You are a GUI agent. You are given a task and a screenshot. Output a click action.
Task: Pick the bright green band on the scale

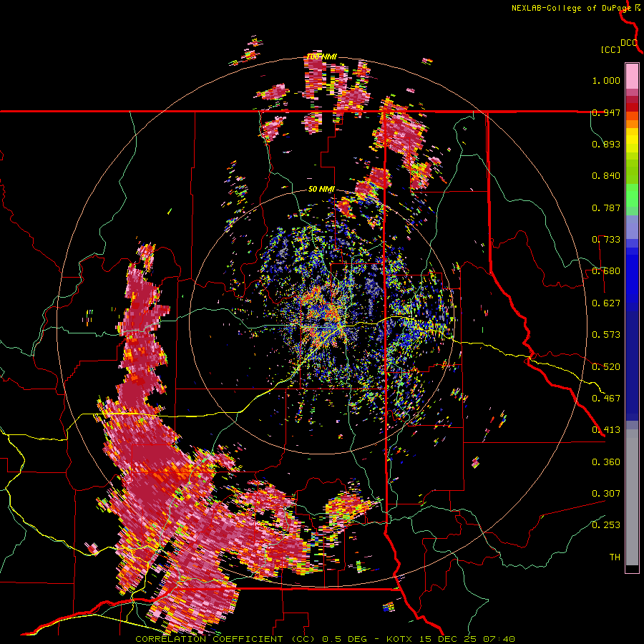[x=632, y=195]
